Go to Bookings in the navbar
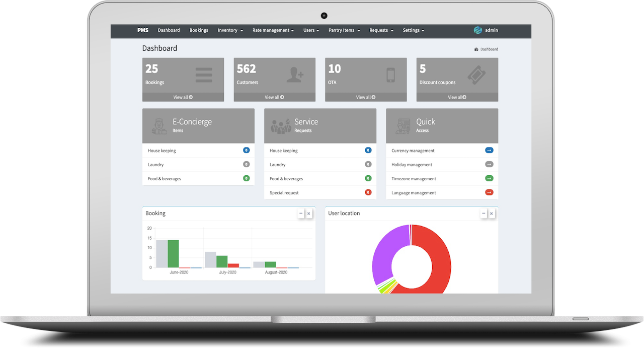This screenshot has width=644, height=348. pyautogui.click(x=199, y=30)
